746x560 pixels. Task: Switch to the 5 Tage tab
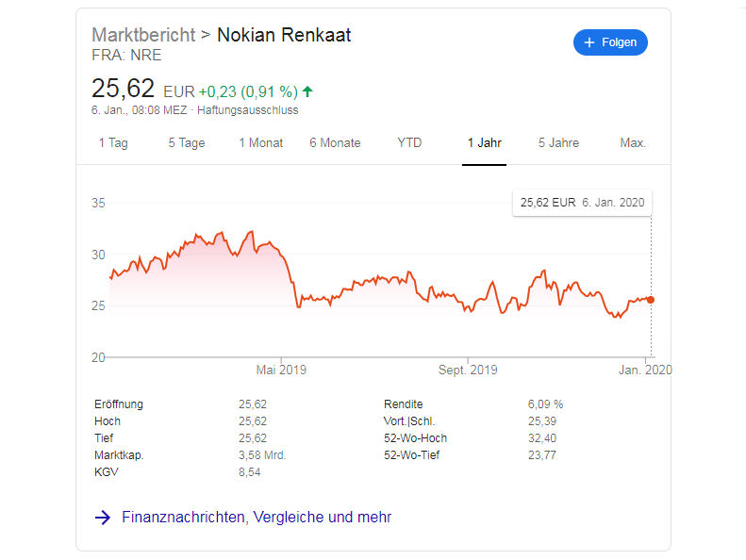(x=187, y=142)
